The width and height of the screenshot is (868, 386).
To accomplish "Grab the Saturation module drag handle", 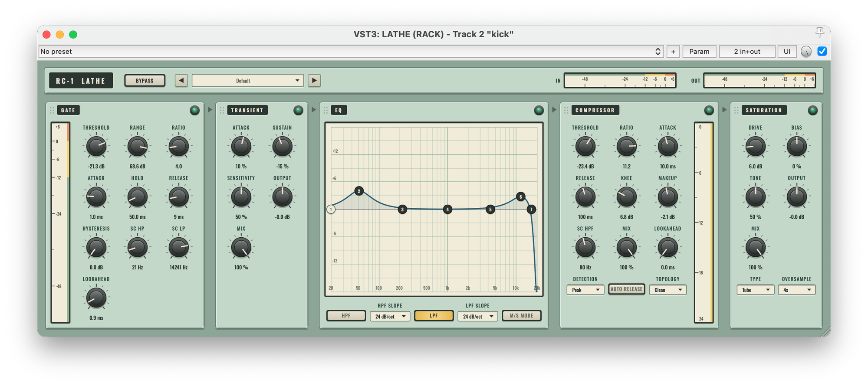I will 736,110.
